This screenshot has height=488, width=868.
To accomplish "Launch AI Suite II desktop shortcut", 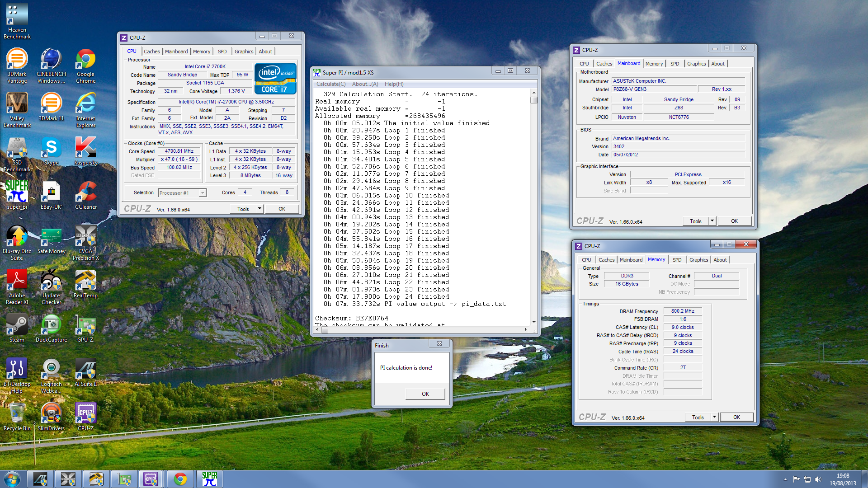I will (85, 373).
